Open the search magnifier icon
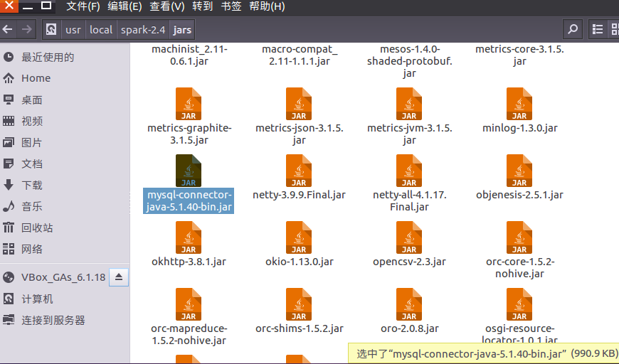This screenshot has height=364, width=619. click(573, 30)
